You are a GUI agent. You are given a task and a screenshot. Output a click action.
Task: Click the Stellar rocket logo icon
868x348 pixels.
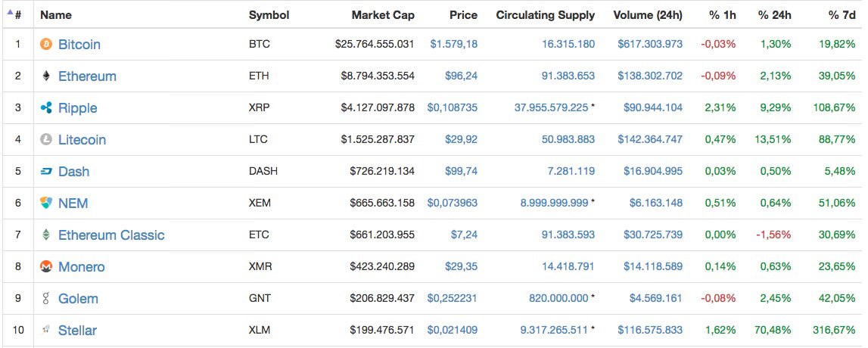click(x=46, y=331)
